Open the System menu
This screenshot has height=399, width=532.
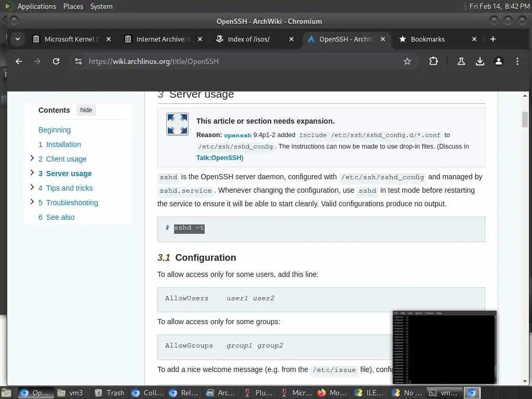[101, 6]
